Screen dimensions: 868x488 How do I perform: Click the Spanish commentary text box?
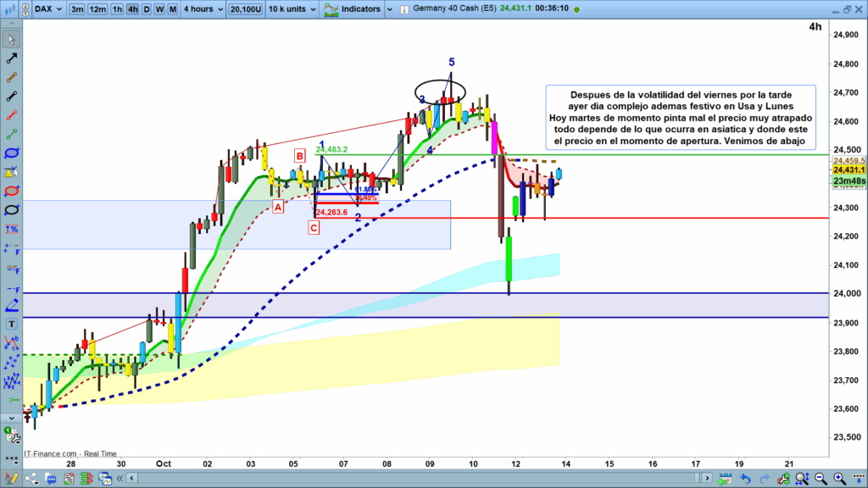tap(681, 118)
